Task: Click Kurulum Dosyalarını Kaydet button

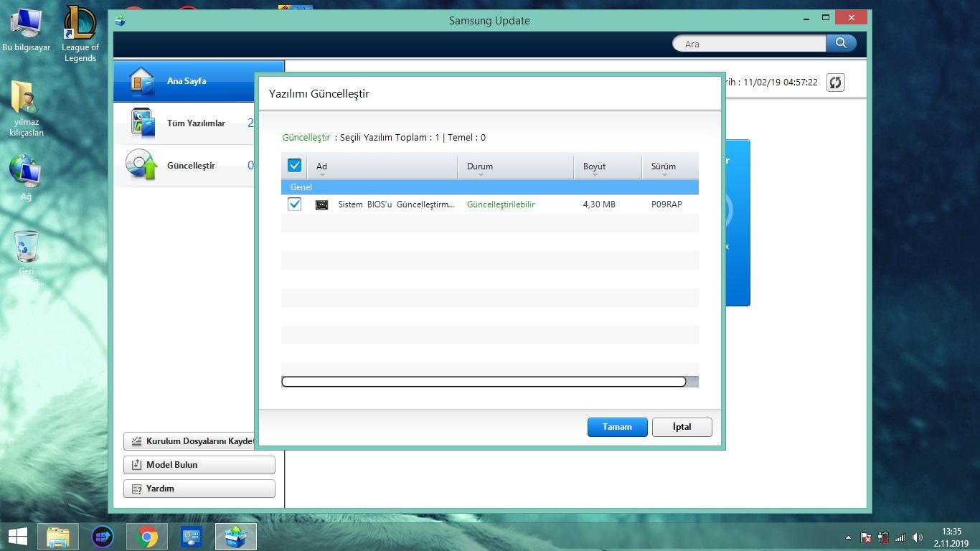Action: pyautogui.click(x=190, y=441)
